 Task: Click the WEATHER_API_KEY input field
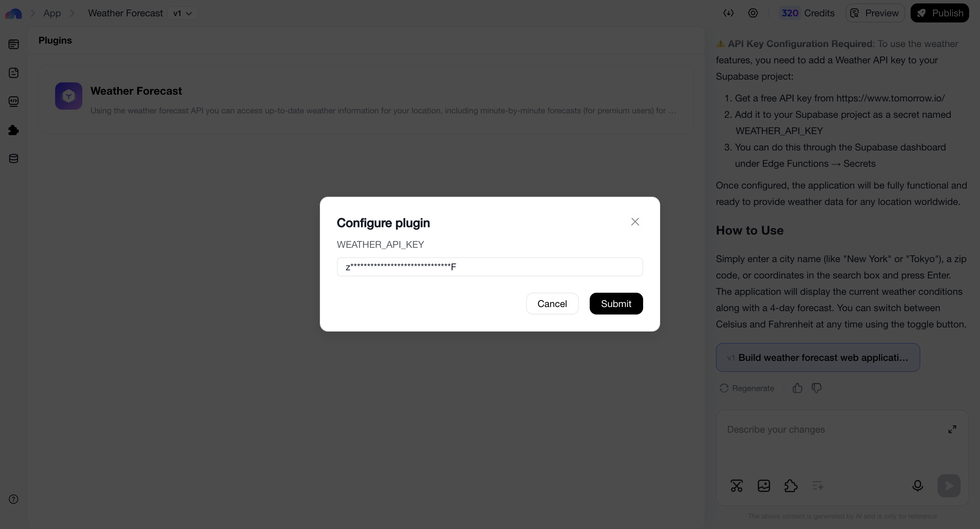pyautogui.click(x=490, y=267)
